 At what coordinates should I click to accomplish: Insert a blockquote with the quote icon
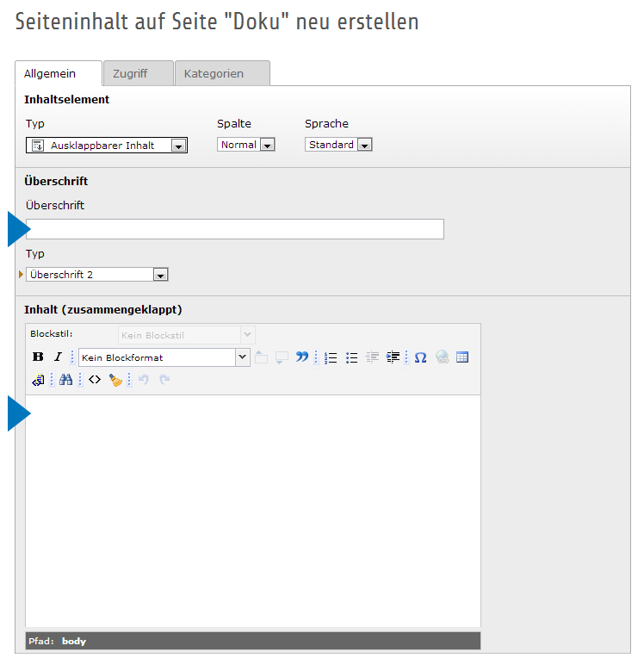301,357
